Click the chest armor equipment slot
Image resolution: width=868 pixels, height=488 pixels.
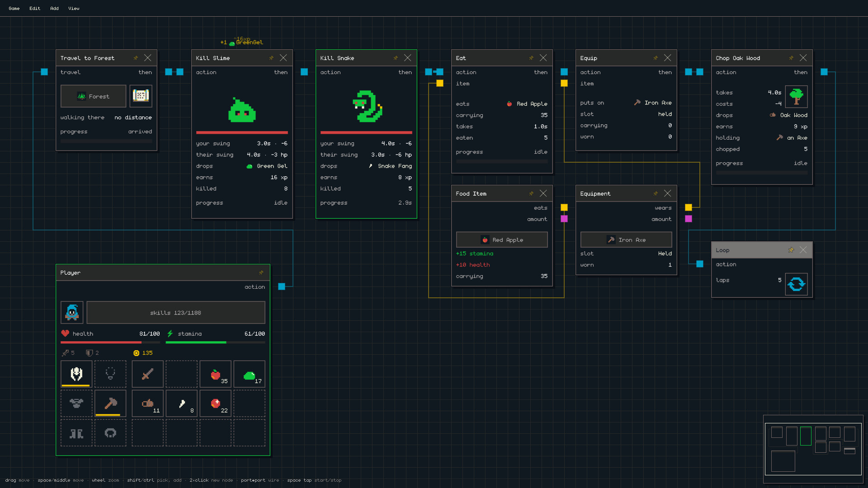pos(76,404)
